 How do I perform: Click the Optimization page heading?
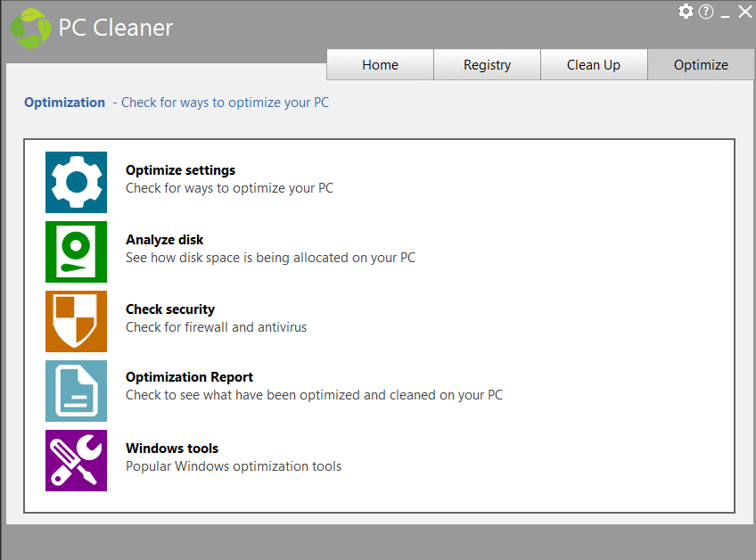click(64, 102)
